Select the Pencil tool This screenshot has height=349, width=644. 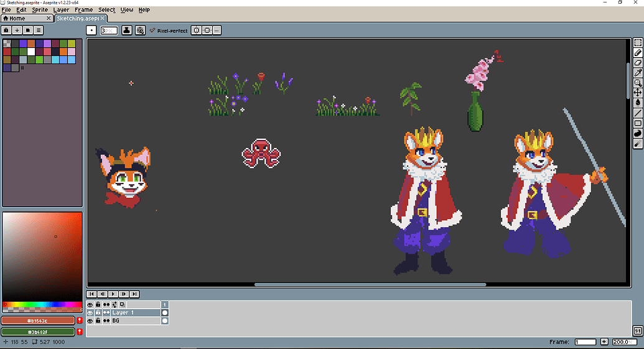pos(638,54)
